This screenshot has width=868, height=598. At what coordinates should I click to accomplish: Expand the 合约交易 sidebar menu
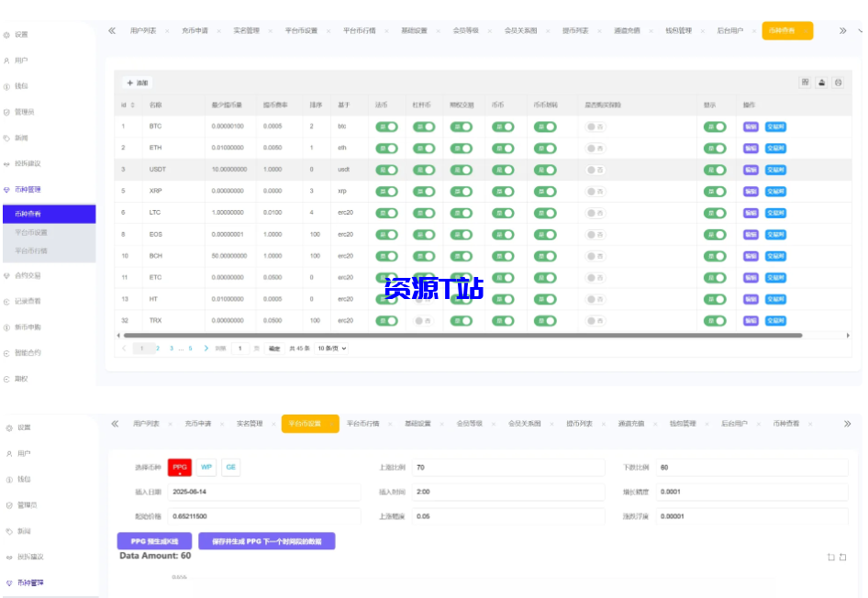coord(28,275)
